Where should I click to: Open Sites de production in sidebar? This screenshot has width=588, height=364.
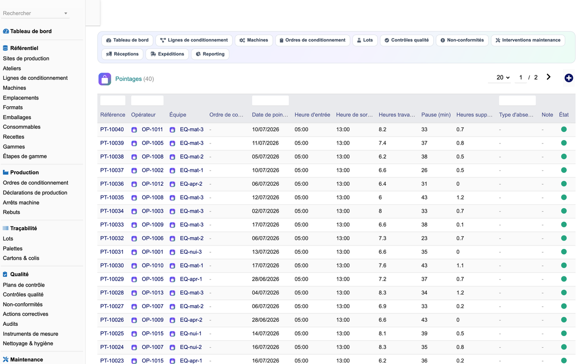[26, 58]
